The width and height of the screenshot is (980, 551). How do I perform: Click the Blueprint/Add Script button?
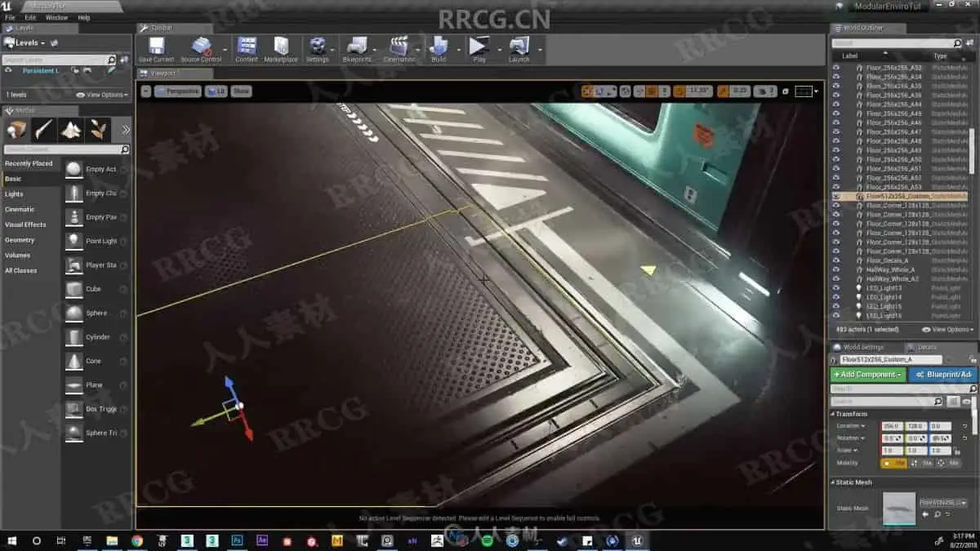942,375
